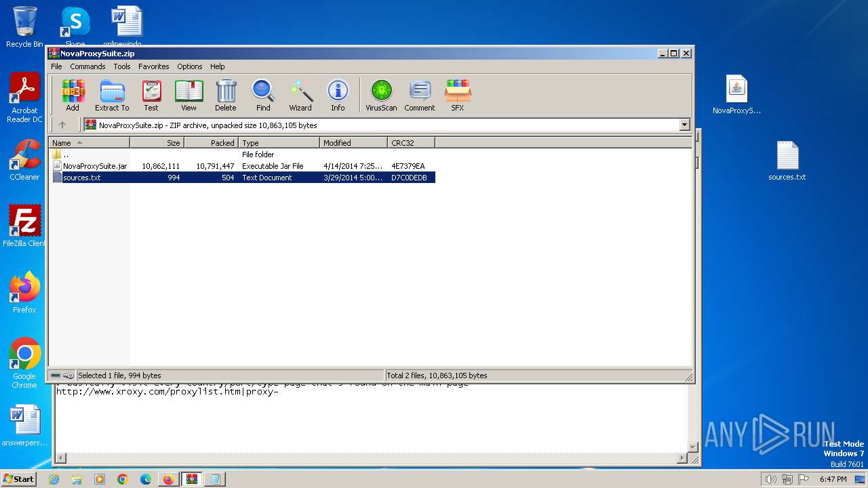Sort by CRC32 column header
This screenshot has width=868, height=488.
[x=411, y=142]
